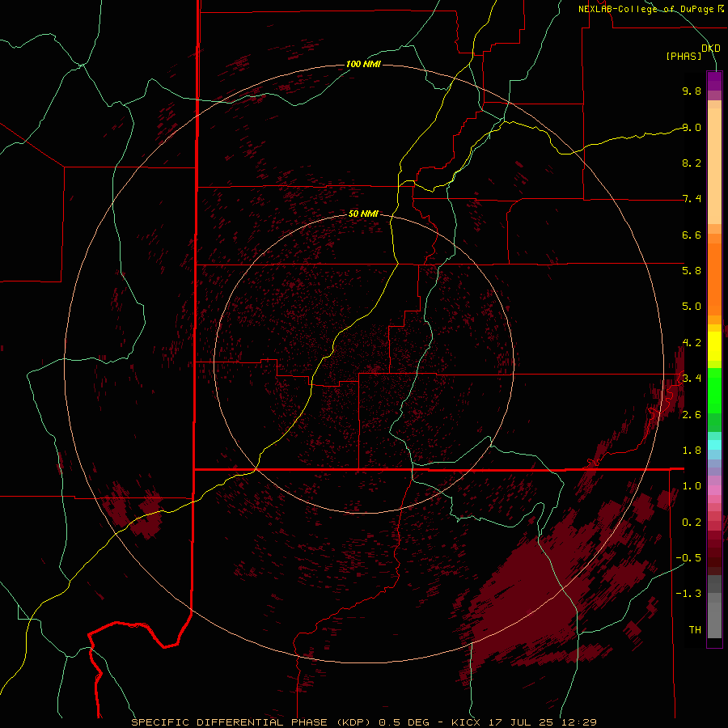Click the 6.6 scale value

(x=692, y=235)
